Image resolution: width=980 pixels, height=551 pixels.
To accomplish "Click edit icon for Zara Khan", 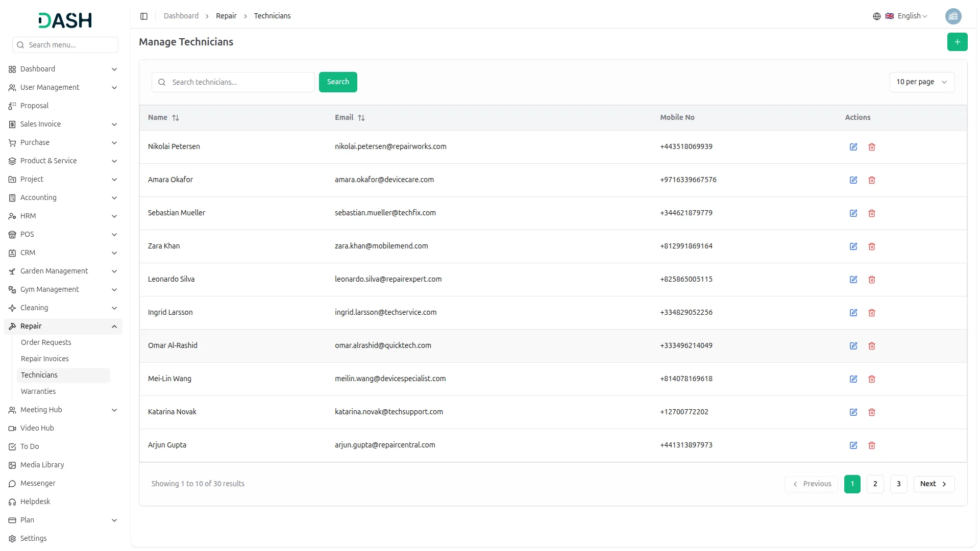I will pyautogui.click(x=853, y=246).
